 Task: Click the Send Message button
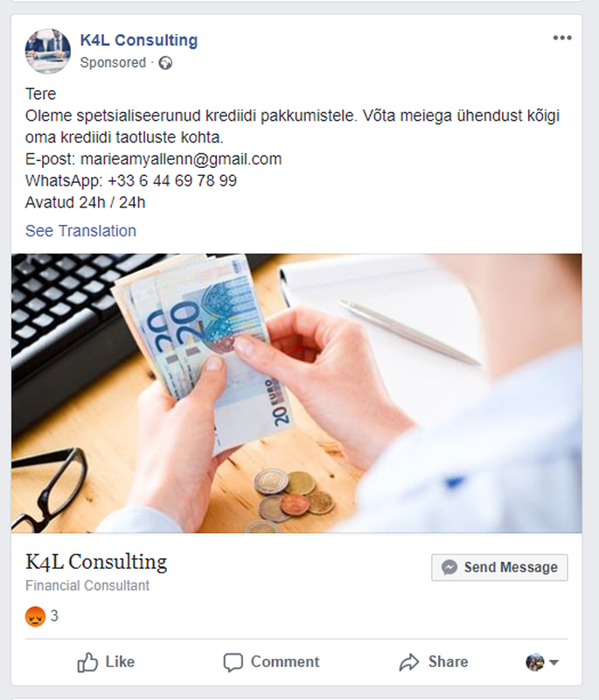click(x=499, y=567)
